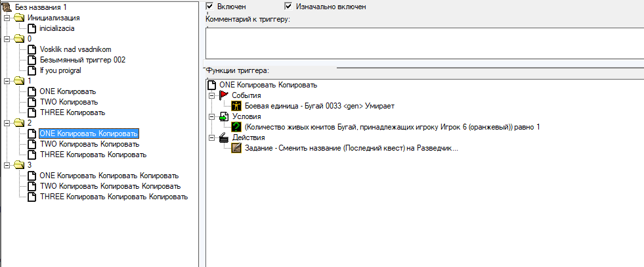Toggle the Изначально включен checkbox
Image resolution: width=644 pixels, height=267 pixels.
click(x=288, y=6)
